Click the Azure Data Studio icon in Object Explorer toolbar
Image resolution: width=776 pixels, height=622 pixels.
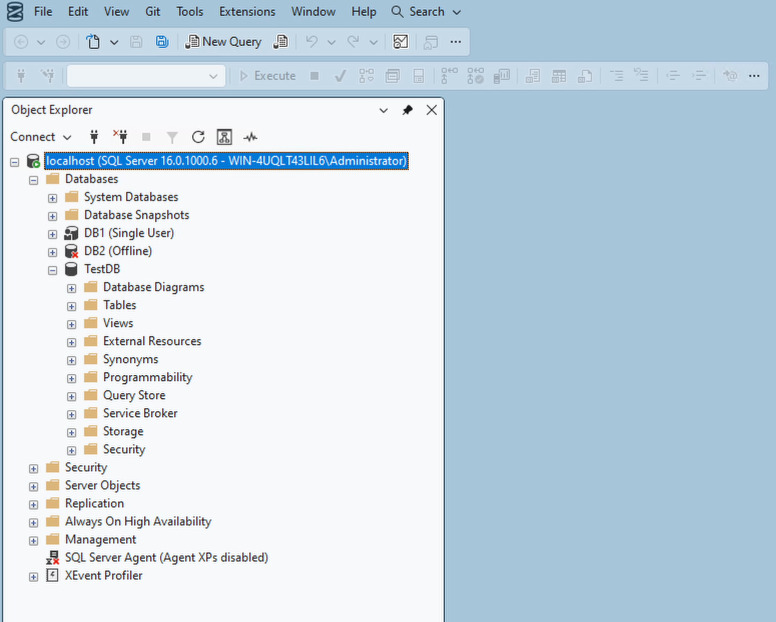pyautogui.click(x=224, y=137)
